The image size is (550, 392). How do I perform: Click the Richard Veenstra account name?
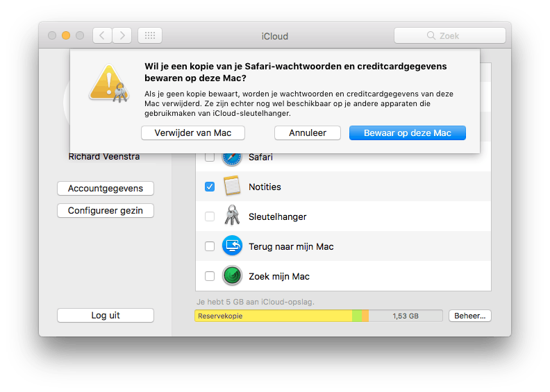pyautogui.click(x=104, y=157)
